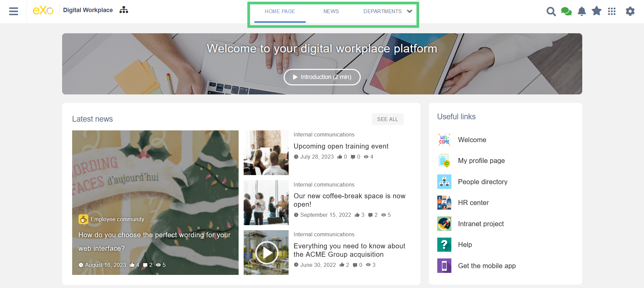Click the Help question mark icon
The width and height of the screenshot is (644, 288).
coord(444,245)
